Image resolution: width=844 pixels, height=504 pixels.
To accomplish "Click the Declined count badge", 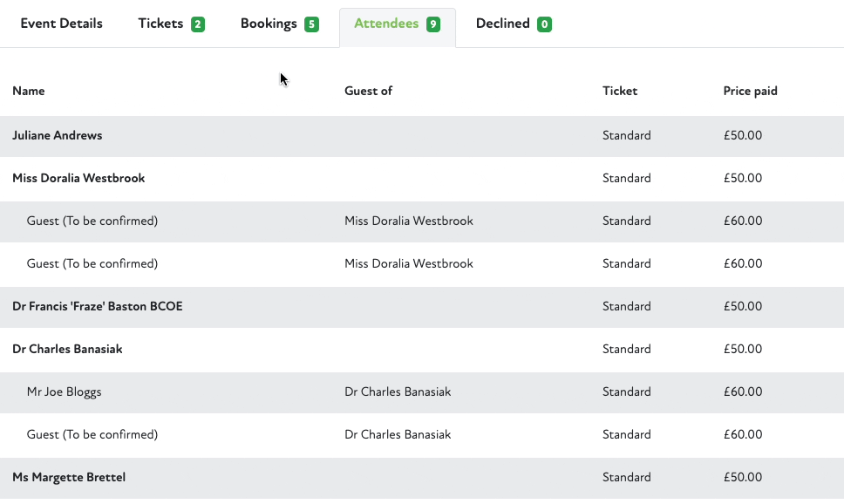I will click(x=545, y=24).
